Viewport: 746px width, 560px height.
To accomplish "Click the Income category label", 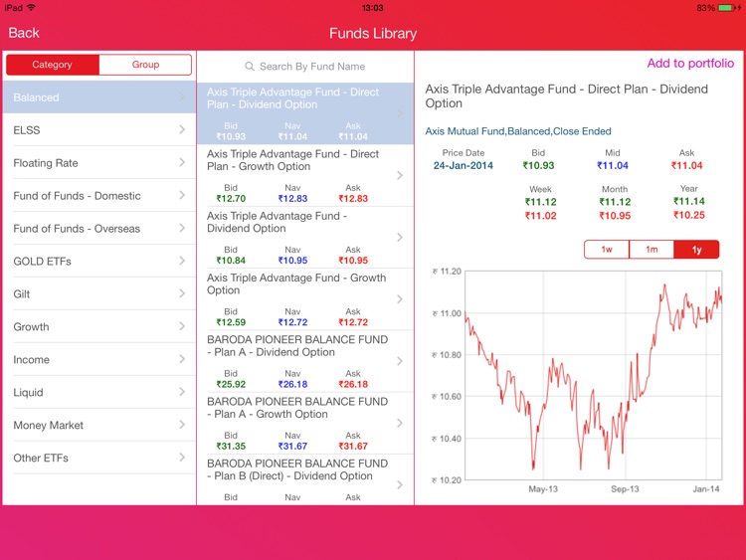I will click(31, 359).
